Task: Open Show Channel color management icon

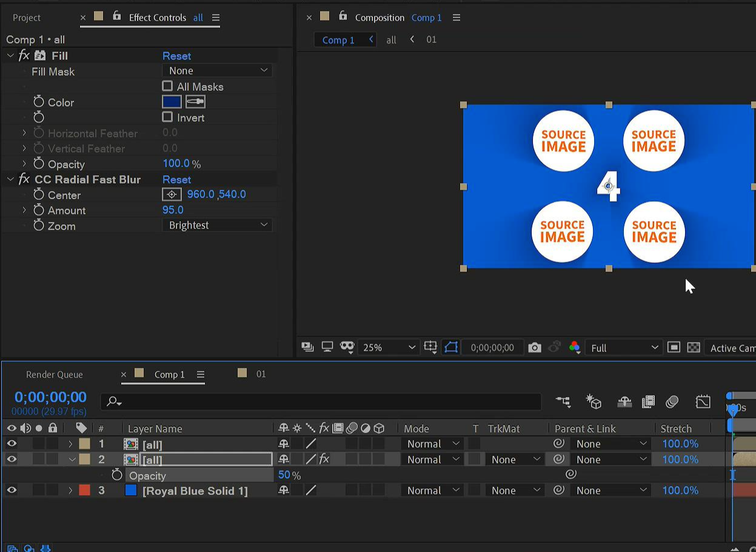Action: pos(575,347)
